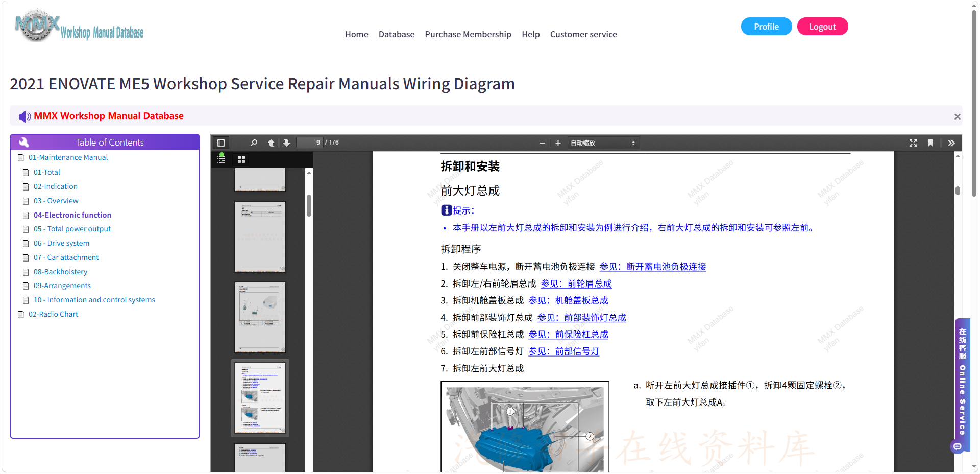The height and width of the screenshot is (474, 980).
Task: Open the 03 - Overview chapter
Action: pos(56,201)
